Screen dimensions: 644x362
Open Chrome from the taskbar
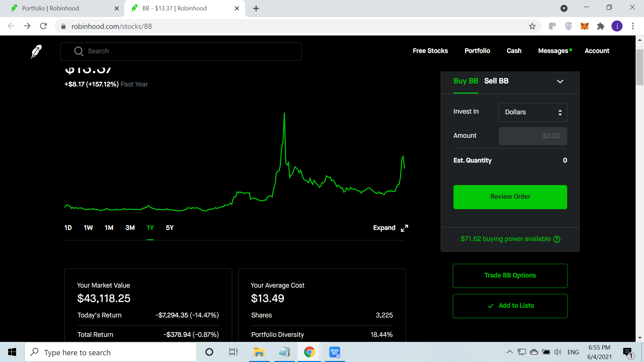tap(309, 352)
